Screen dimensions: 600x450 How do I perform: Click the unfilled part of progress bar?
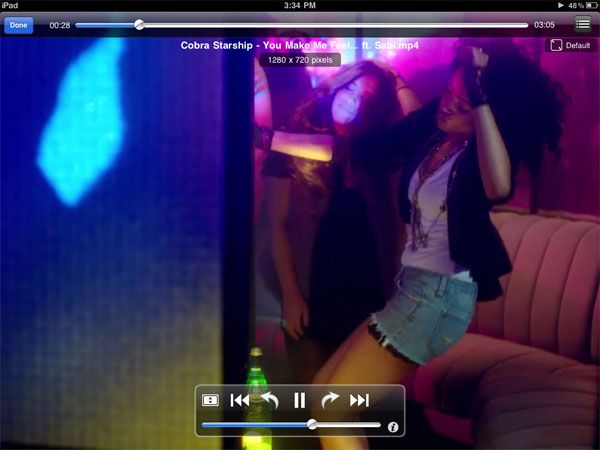336,25
